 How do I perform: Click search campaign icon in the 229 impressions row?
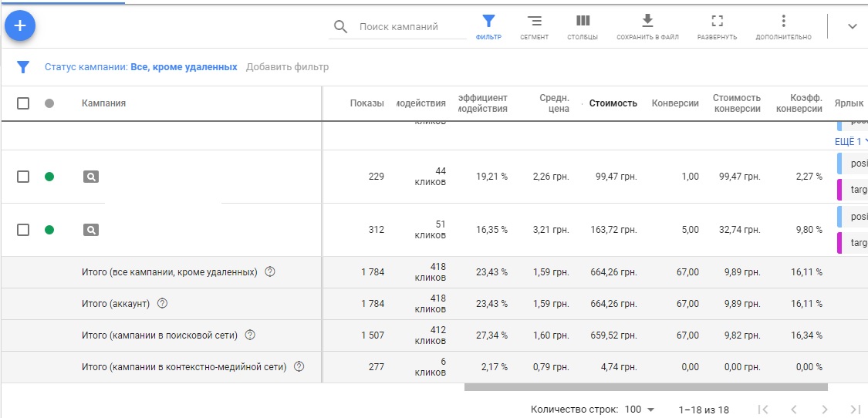[x=91, y=177]
